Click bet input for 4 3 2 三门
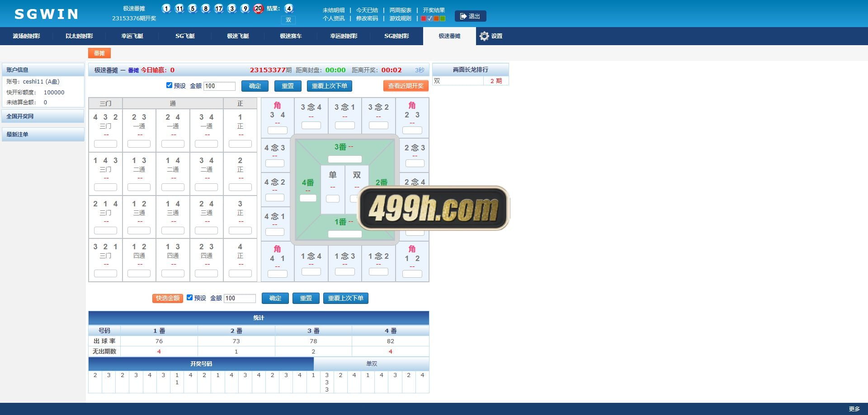 coord(105,144)
